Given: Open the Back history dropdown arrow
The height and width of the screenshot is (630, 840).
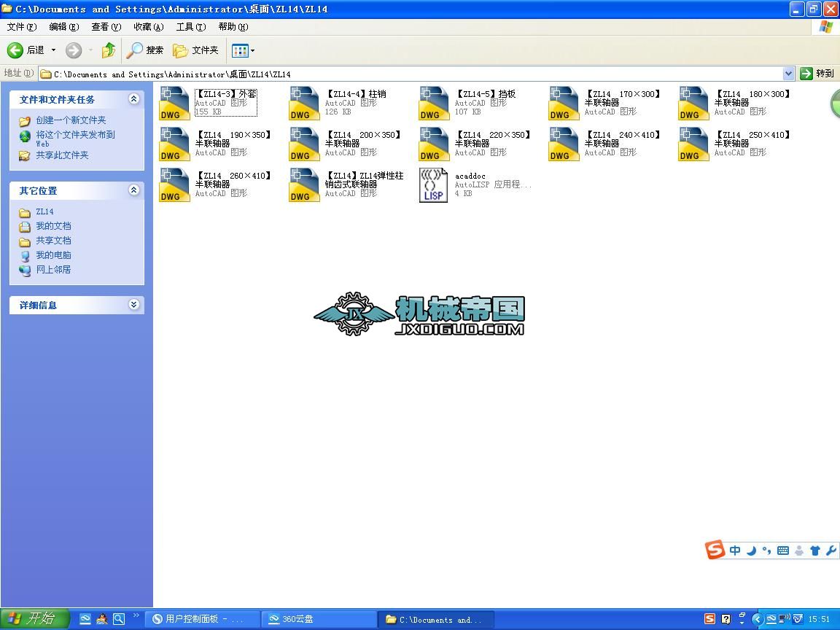Looking at the screenshot, I should tap(53, 50).
